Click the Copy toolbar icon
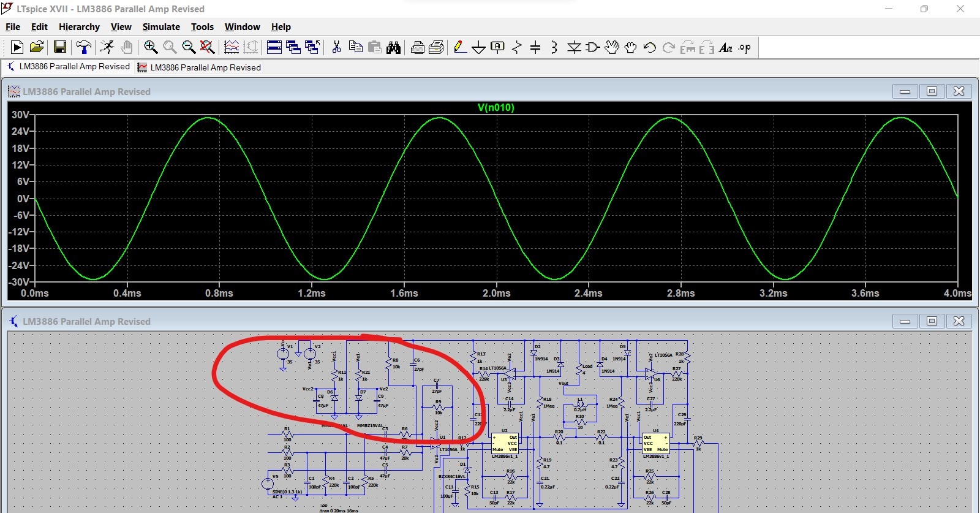The width and height of the screenshot is (980, 513). [x=355, y=47]
